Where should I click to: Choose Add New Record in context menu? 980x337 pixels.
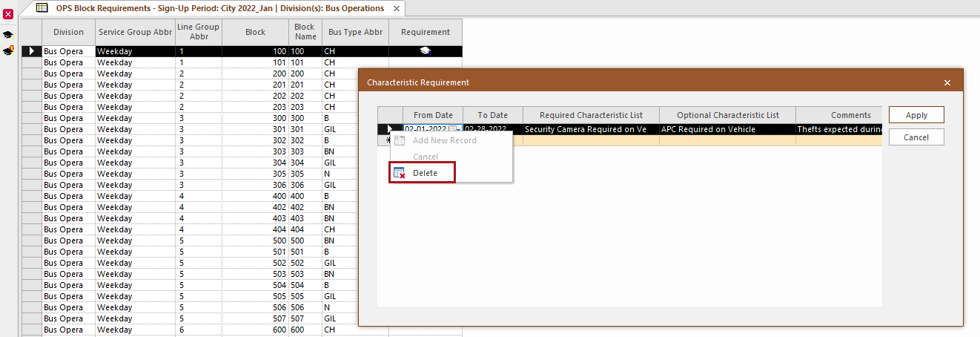pyautogui.click(x=444, y=140)
